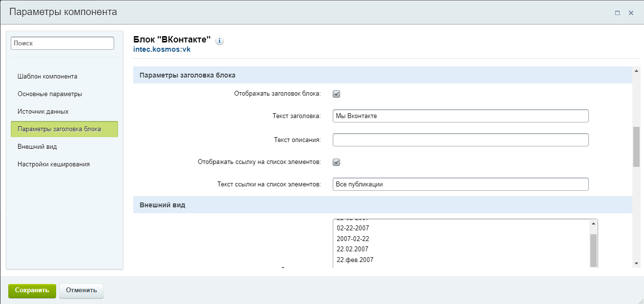
Task: Click the date format list scroll-up arrow
Action: coord(593,223)
